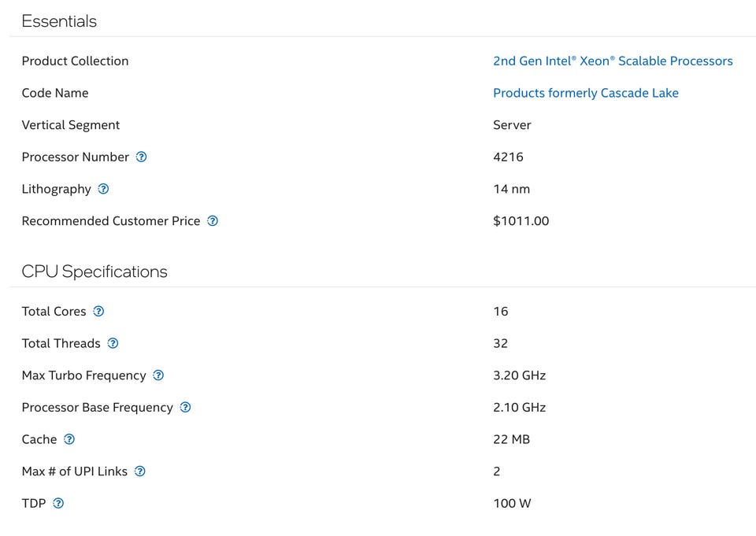Click the Essentials section heading

59,21
